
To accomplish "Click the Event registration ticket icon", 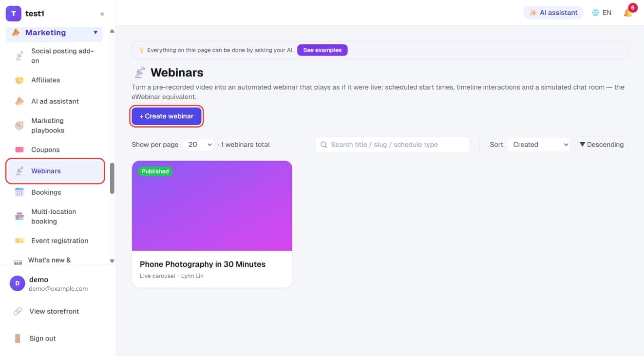I will pos(19,241).
